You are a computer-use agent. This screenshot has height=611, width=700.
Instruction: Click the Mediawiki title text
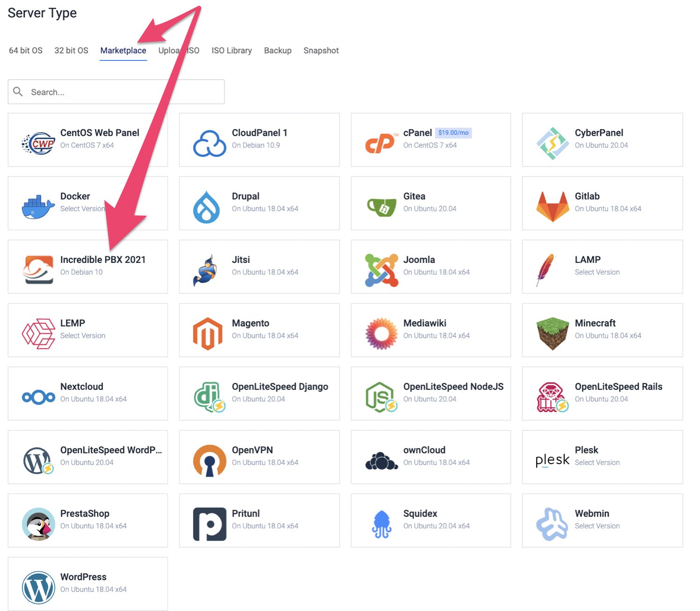424,323
